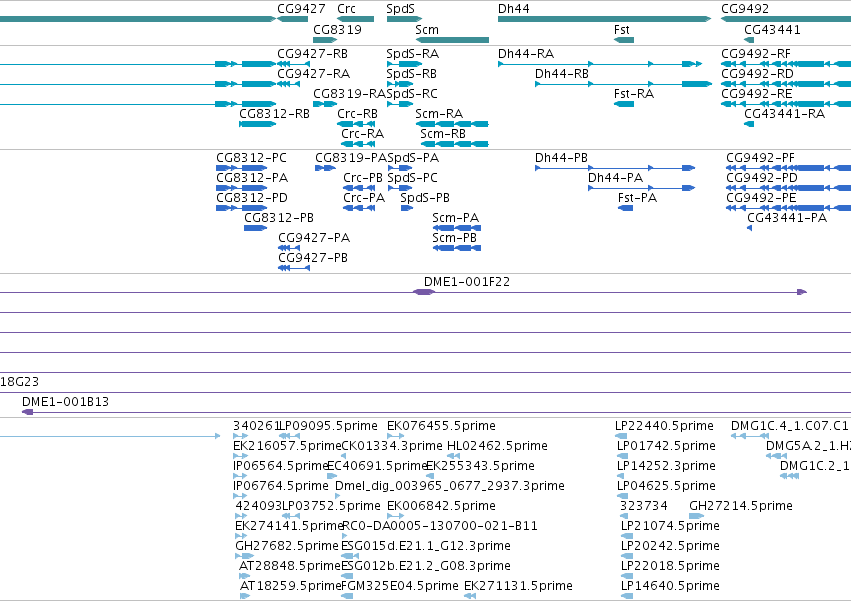The image size is (851, 601).
Task: Select EST LP09095.5prime
Action: (289, 436)
